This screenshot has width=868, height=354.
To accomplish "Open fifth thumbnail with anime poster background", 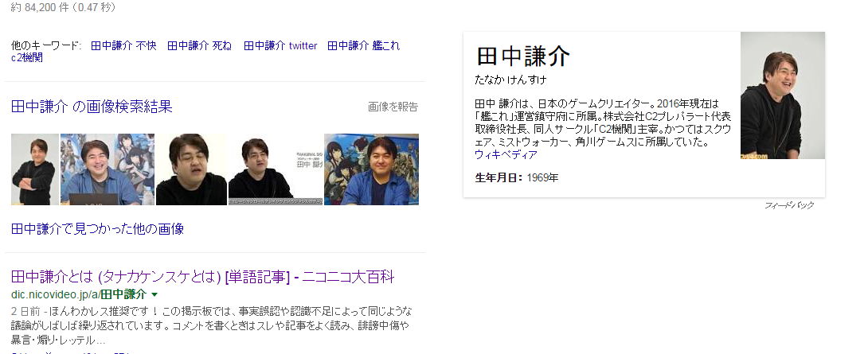I will point(371,169).
